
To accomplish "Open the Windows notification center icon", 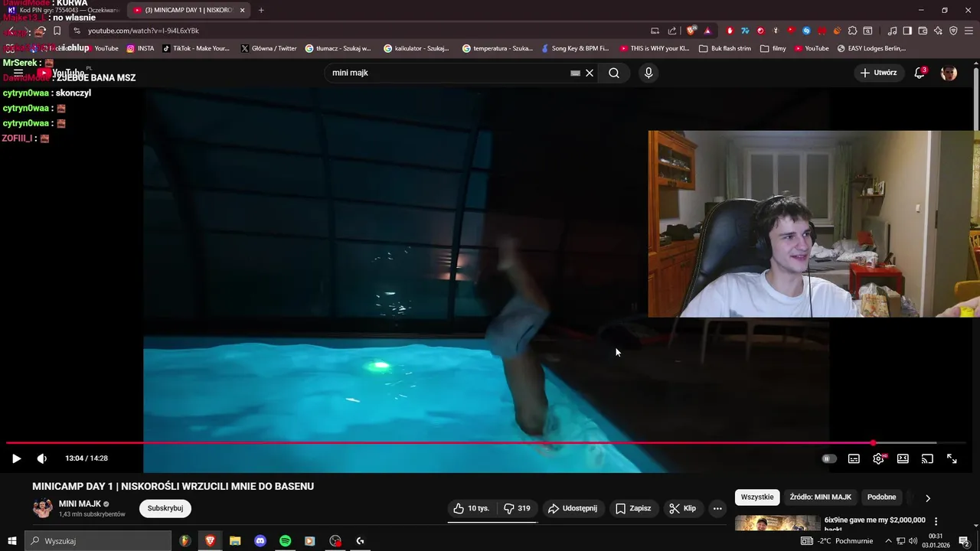I will pos(964,541).
